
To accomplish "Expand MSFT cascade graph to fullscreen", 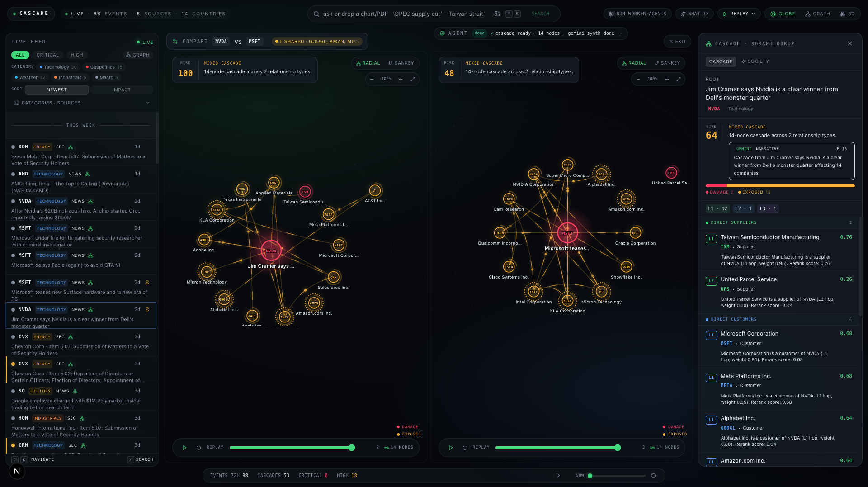I will pos(679,79).
